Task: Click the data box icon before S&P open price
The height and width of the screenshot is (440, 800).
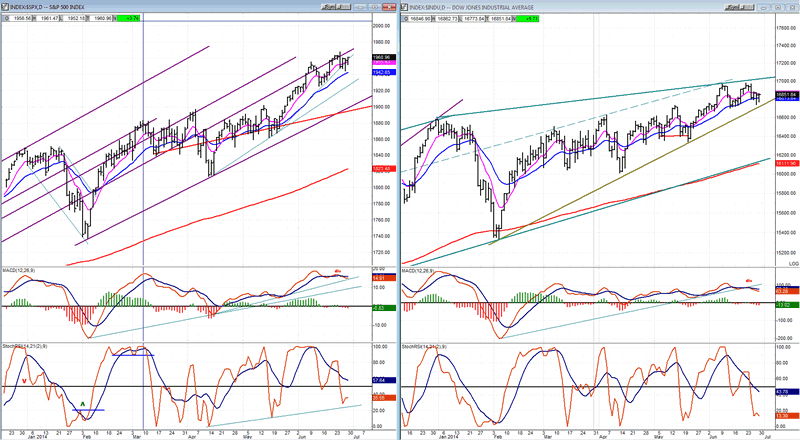Action: pos(5,18)
